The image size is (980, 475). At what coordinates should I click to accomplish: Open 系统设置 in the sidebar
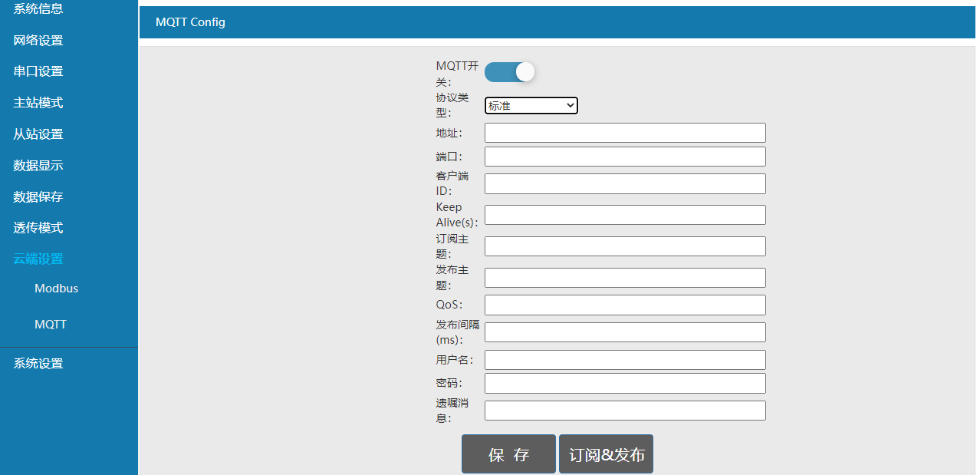[x=38, y=364]
